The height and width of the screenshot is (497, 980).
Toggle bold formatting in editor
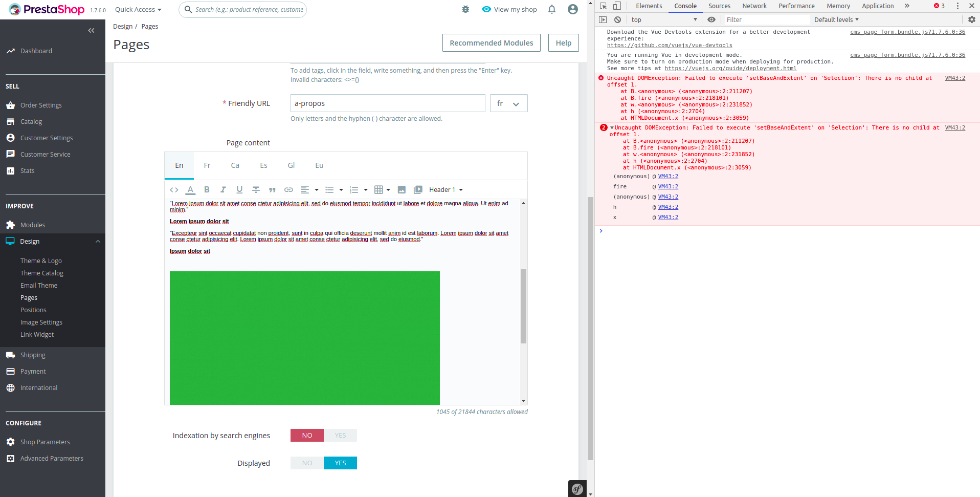pos(207,190)
